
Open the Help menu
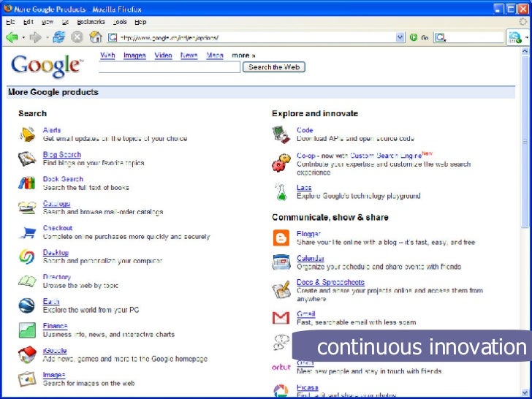[140, 22]
